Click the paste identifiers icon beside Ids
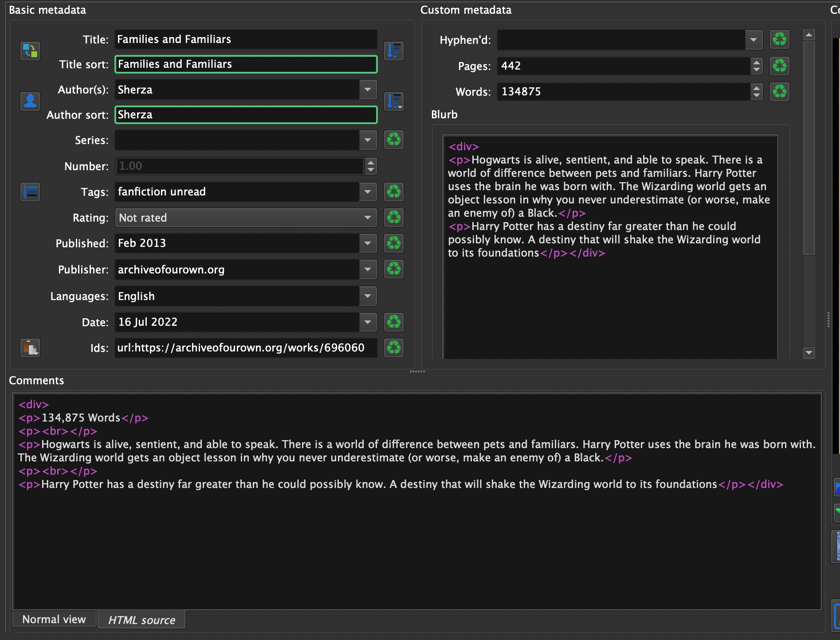 pyautogui.click(x=30, y=348)
